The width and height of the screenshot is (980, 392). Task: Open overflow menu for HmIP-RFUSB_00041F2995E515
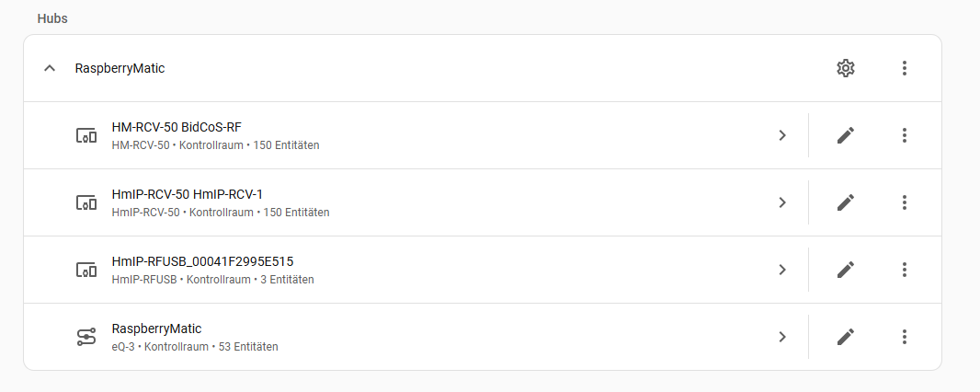pyautogui.click(x=905, y=270)
